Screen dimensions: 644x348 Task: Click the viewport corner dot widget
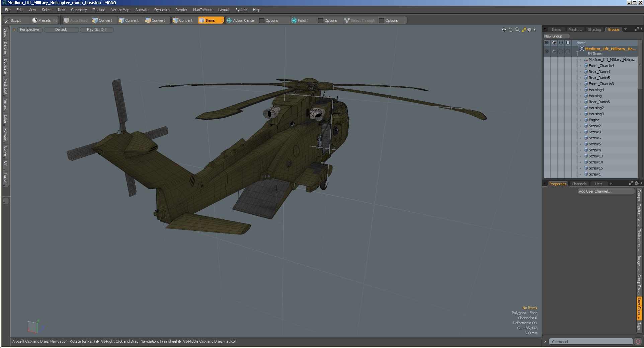click(14, 30)
